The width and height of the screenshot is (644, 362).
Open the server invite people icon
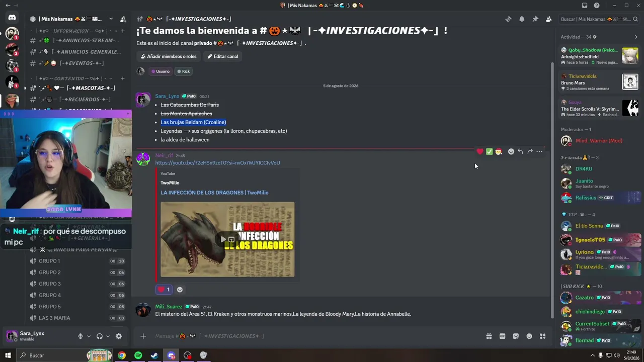tap(123, 19)
